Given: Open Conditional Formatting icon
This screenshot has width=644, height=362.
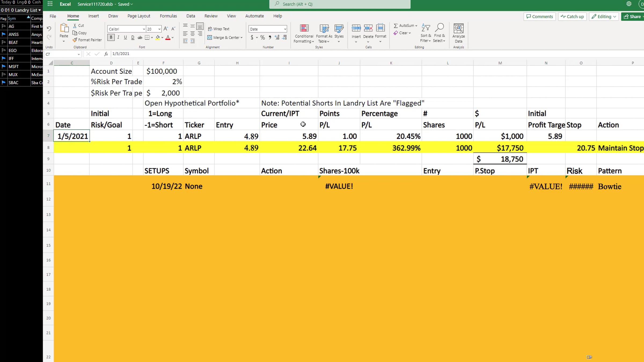Looking at the screenshot, I should tap(304, 28).
